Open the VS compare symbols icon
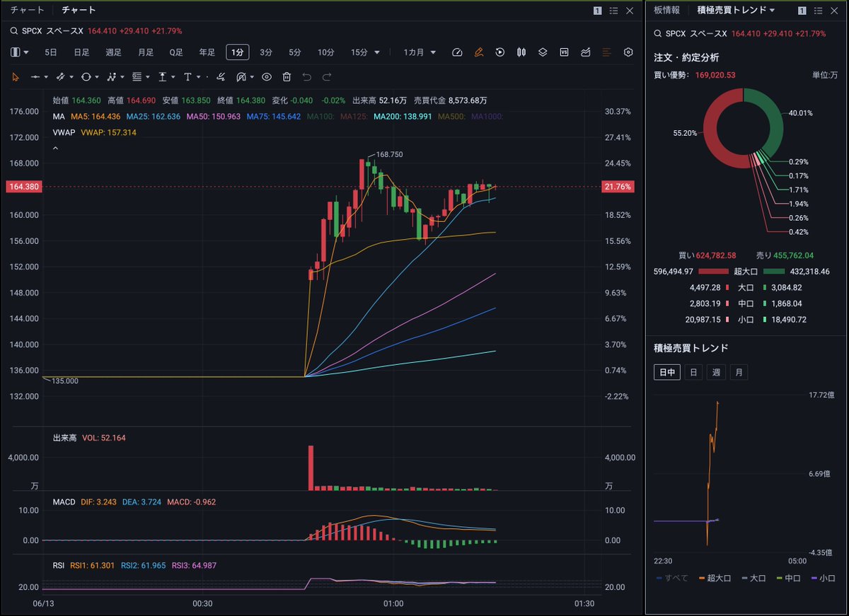The width and height of the screenshot is (849, 616). 564,52
